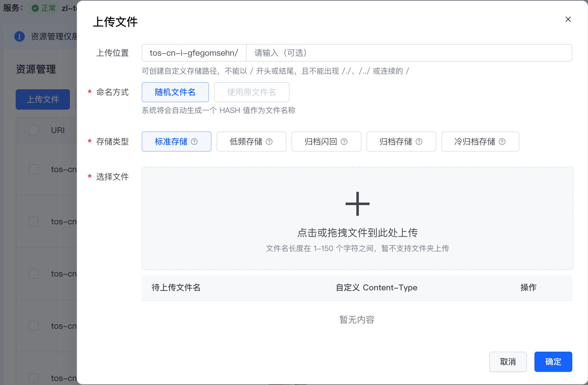Viewport: 588px width, 385px height.
Task: Choose 归档闪回 storage type
Action: tap(321, 142)
